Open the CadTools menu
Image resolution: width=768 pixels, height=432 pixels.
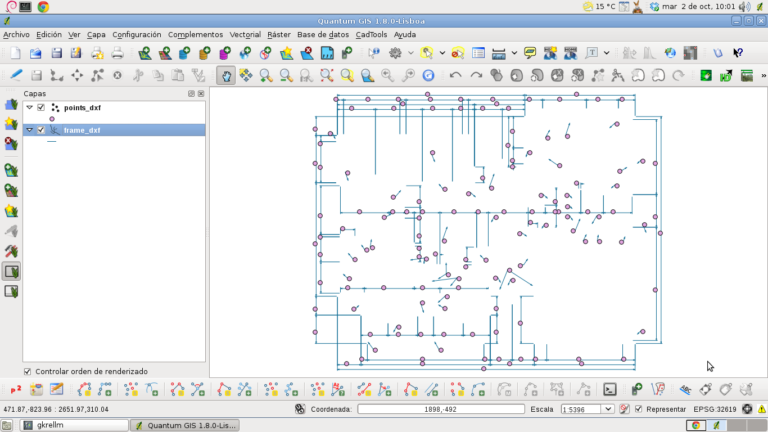(372, 34)
